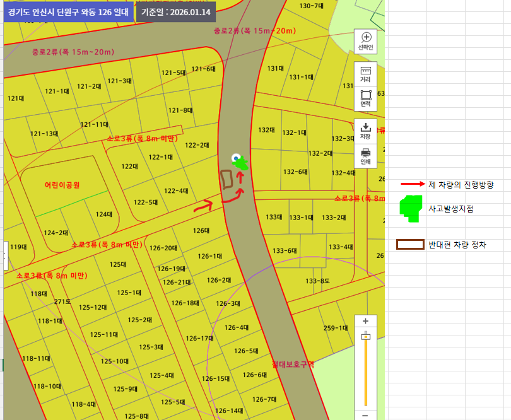Screen dimensions: 511x420
Task: Click the green 사고발생지점 legend swatch
Action: pos(411,208)
